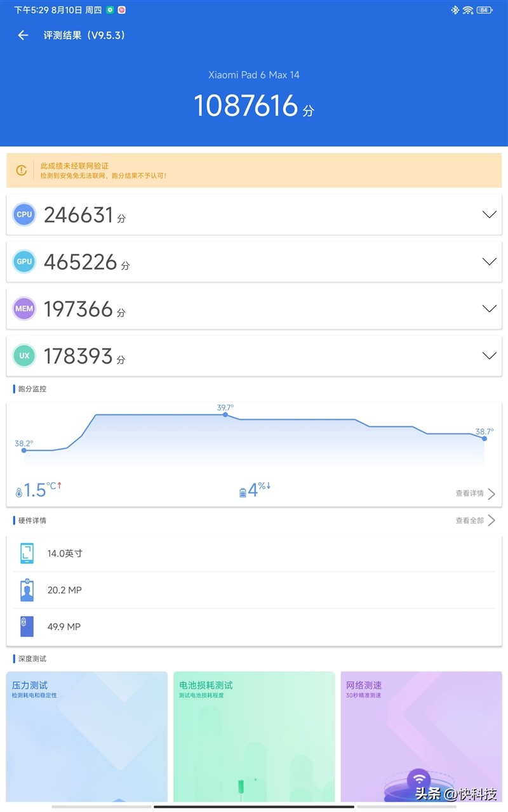This screenshot has width=508, height=812.
Task: Click the CPU score circle icon
Action: point(24,214)
